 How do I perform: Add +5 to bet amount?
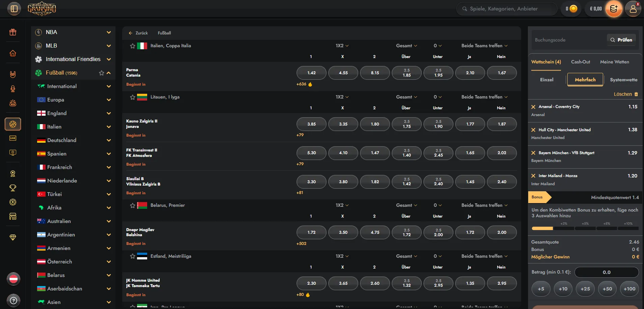tap(541, 289)
